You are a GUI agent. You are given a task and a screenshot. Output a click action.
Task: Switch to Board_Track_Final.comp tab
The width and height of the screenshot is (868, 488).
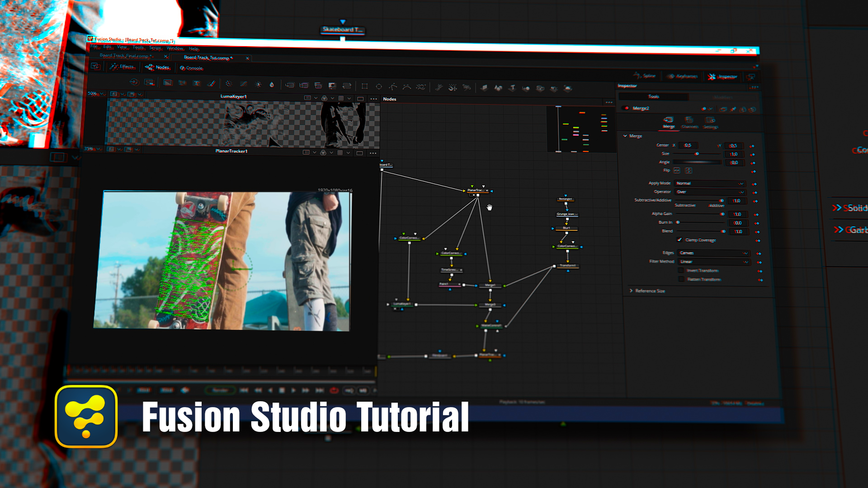pyautogui.click(x=126, y=56)
